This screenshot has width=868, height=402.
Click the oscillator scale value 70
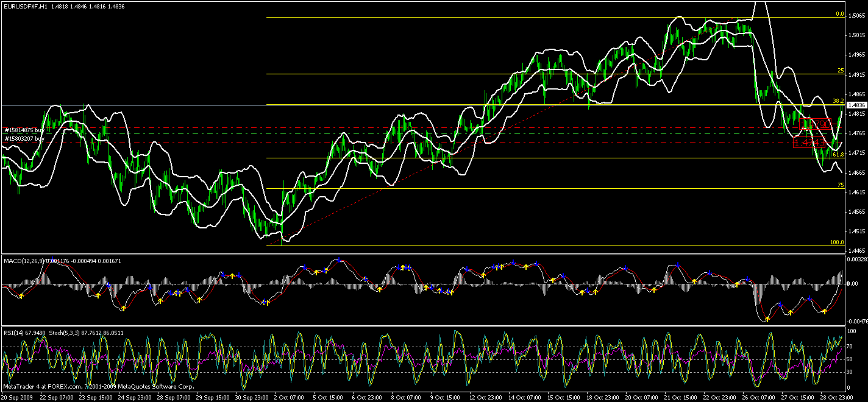(x=850, y=347)
